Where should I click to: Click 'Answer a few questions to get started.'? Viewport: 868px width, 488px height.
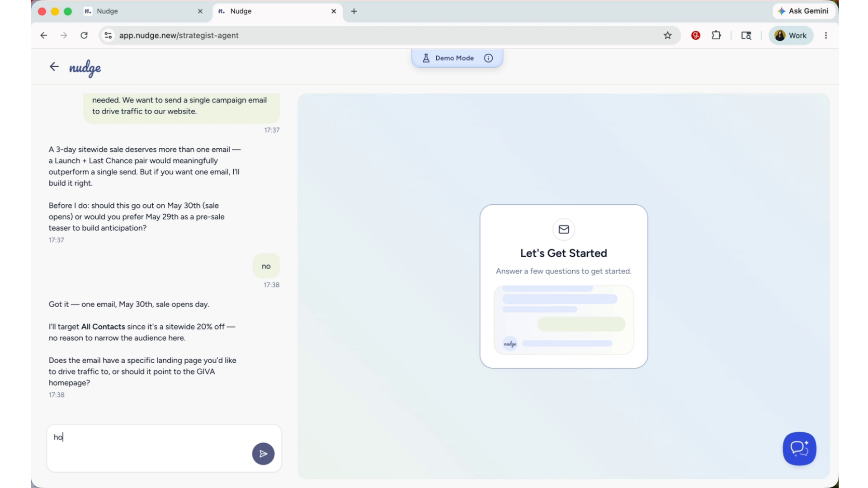(564, 271)
